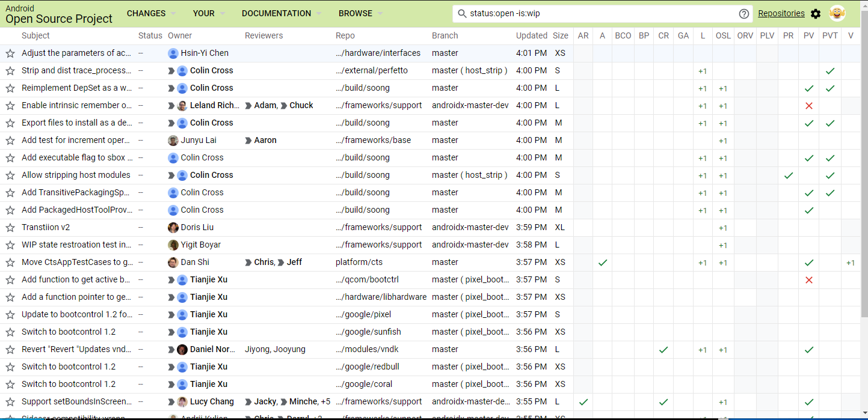This screenshot has height=420, width=868.
Task: Click Hsin-Yi Chen's profile avatar
Action: 173,53
